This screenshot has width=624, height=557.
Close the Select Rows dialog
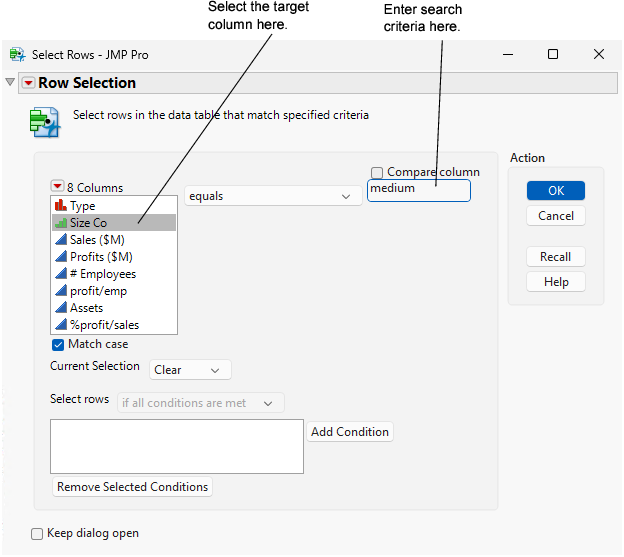pos(599,54)
